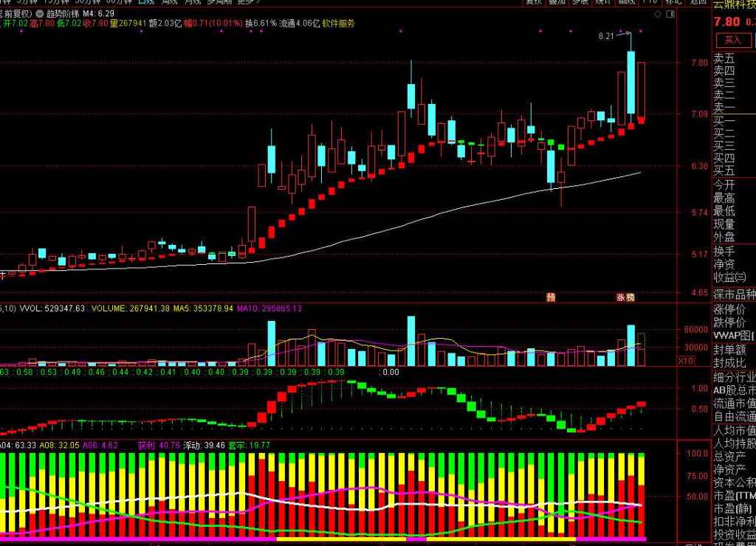Screen dimensions: 756x546
Task: Click the 预 marker on the price chart
Action: pyautogui.click(x=550, y=297)
